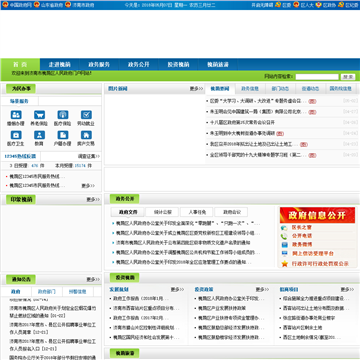360x360 pixels.
Task: Expand 更多>> beside 图片新闻
Action: click(x=196, y=89)
